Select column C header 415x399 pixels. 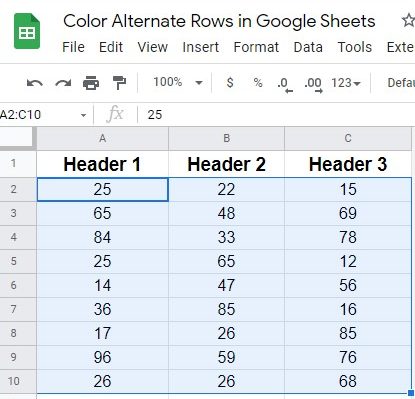click(348, 138)
